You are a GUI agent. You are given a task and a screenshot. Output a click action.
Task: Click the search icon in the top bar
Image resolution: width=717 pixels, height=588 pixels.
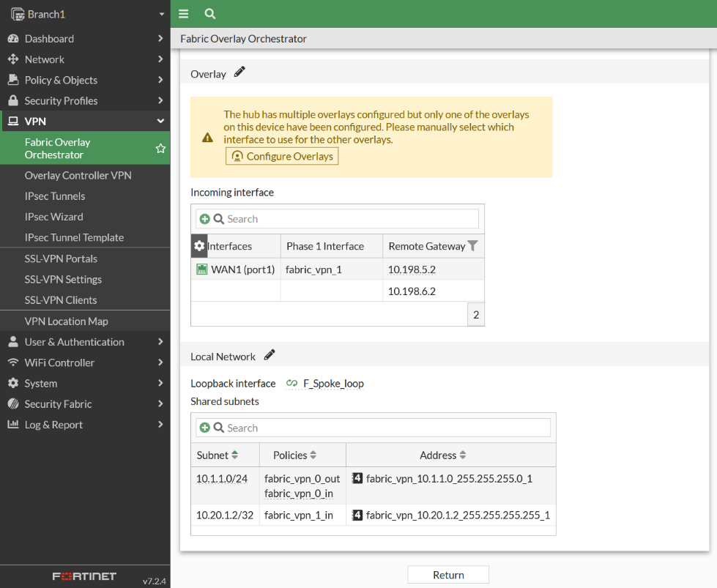209,14
